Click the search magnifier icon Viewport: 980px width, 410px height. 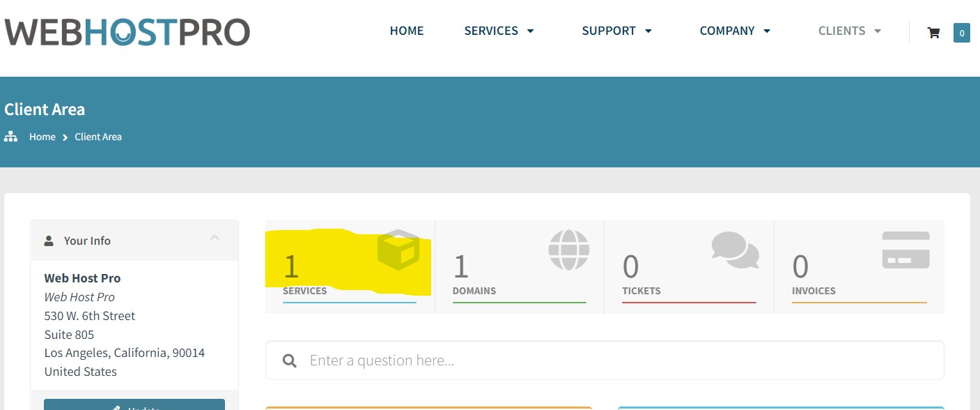pyautogui.click(x=289, y=360)
